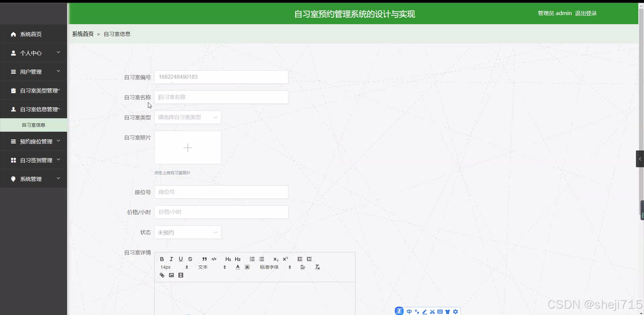Select 自习室信息 in the sidebar
This screenshot has width=644, height=315.
point(33,125)
